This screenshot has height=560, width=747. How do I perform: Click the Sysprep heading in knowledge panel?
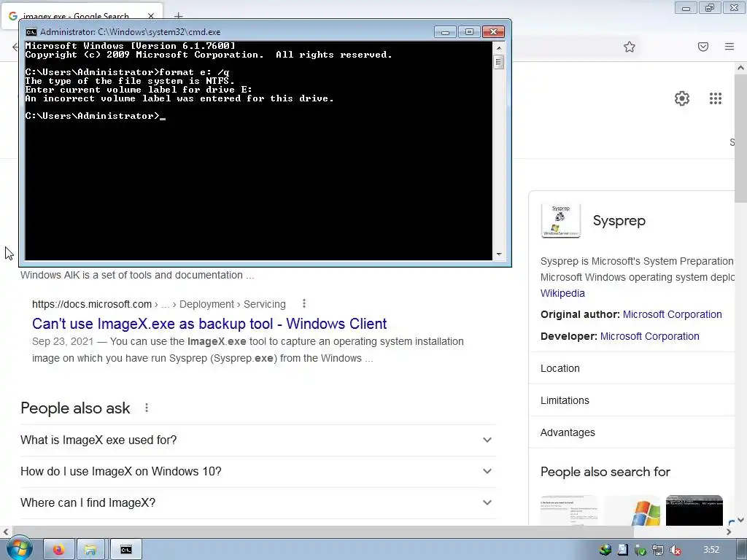[619, 221]
